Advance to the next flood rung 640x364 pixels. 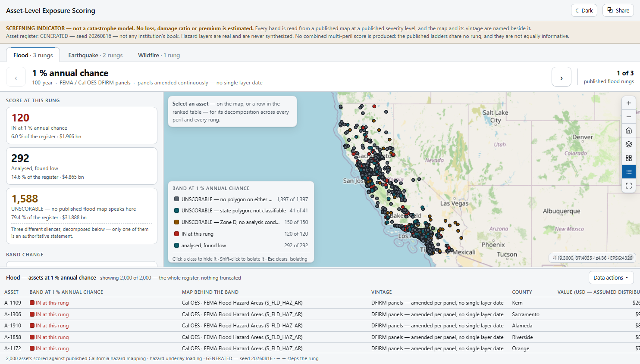point(561,77)
